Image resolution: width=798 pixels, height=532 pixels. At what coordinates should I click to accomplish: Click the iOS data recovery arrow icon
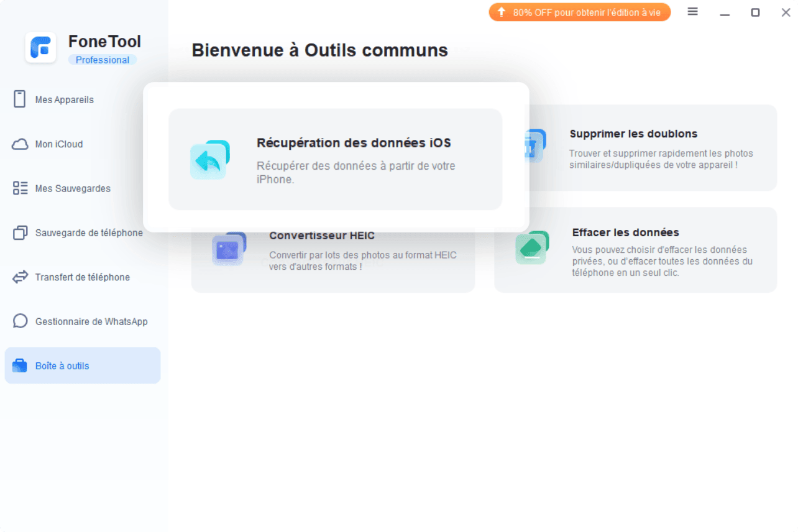[x=209, y=160]
